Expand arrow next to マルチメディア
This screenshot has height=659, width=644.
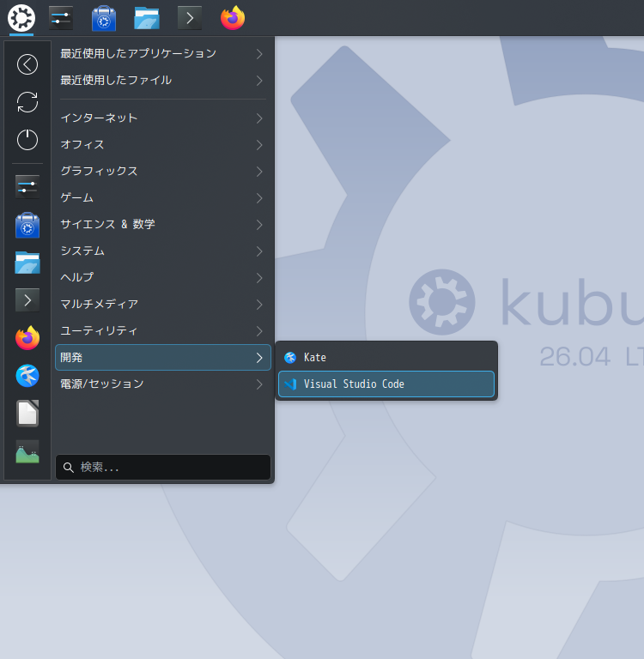259,305
